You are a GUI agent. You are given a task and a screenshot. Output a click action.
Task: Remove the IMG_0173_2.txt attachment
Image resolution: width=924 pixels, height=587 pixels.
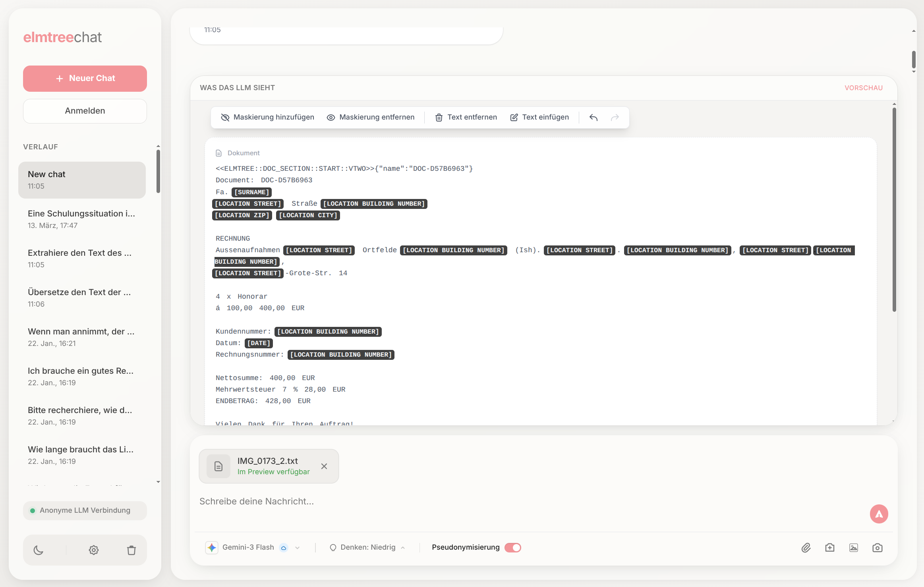coord(324,466)
